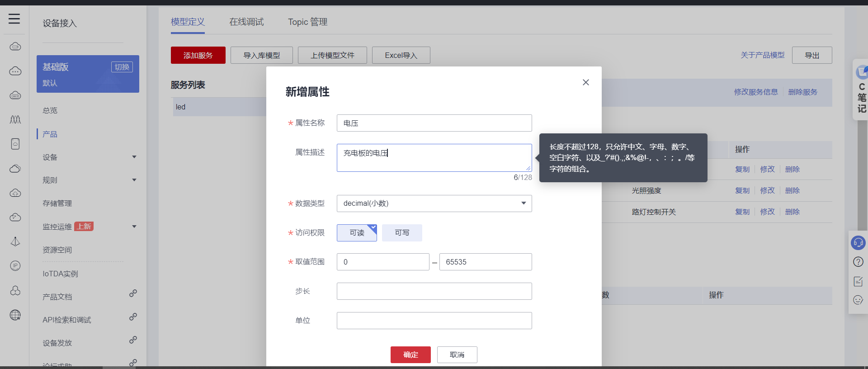868x369 pixels.
Task: Click the pyramid-shaped sidebar icon
Action: [x=15, y=241]
